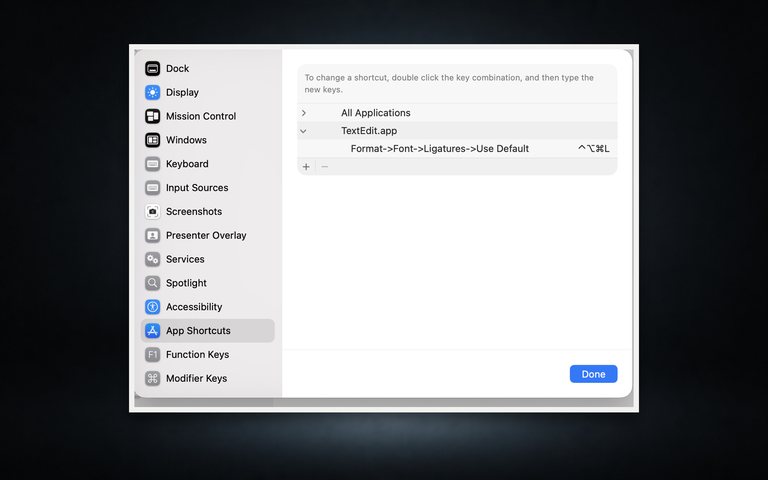768x480 pixels.
Task: Open Presenter Overlay label
Action: [x=206, y=236]
